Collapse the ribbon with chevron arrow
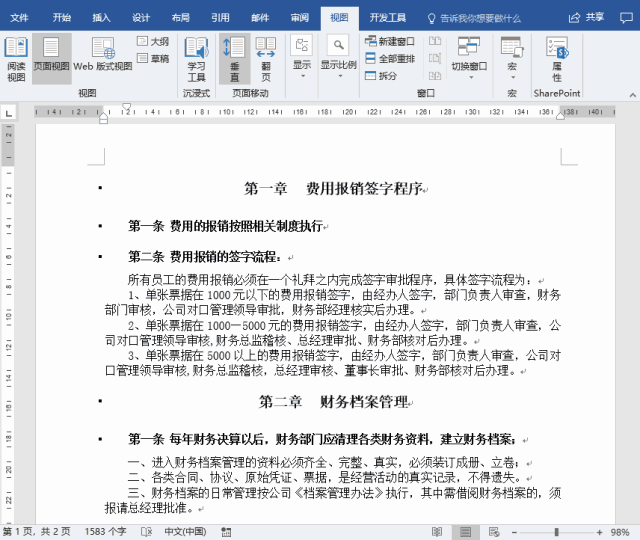The image size is (640, 540). pos(632,95)
